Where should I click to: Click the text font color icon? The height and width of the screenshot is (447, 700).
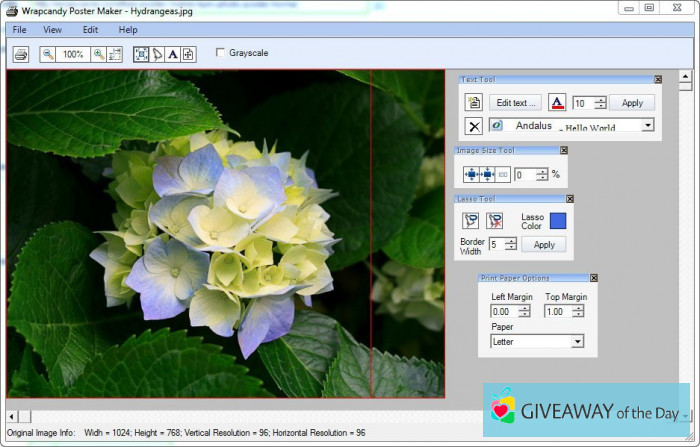pyautogui.click(x=557, y=102)
